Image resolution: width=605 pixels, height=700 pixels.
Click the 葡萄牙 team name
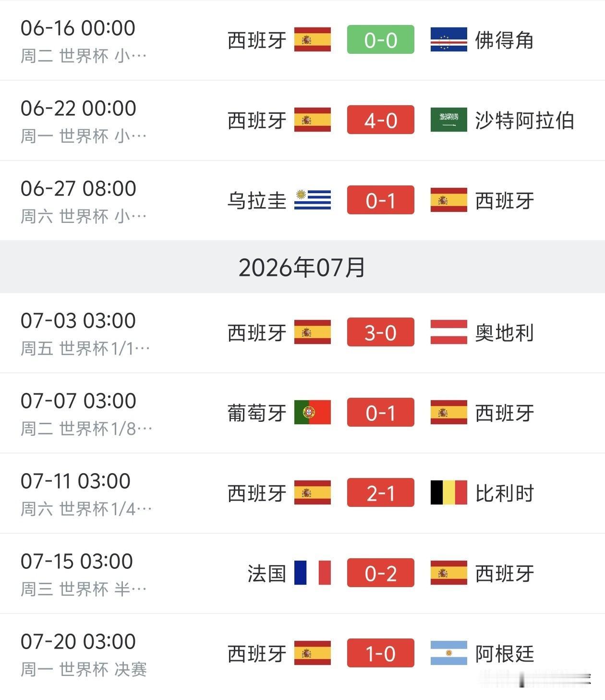[257, 413]
